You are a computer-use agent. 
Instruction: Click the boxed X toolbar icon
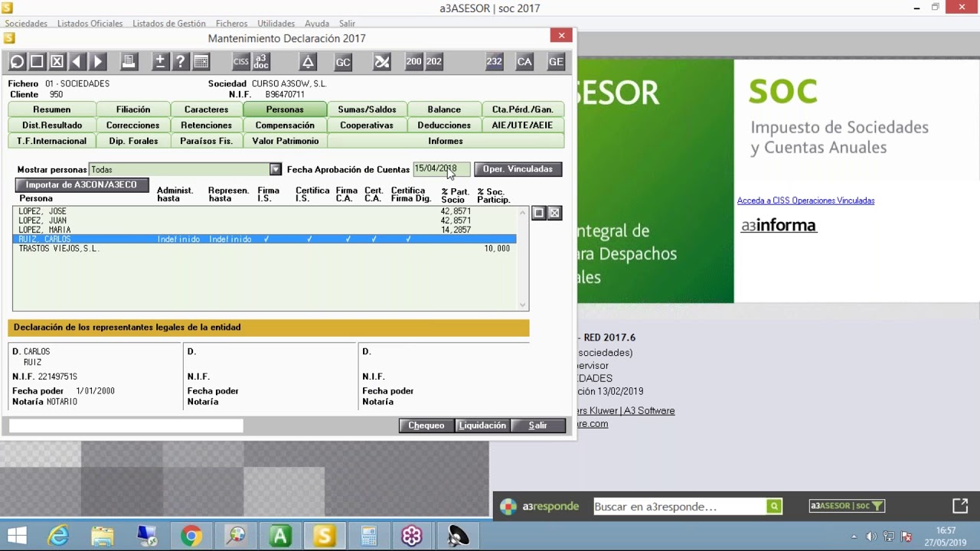click(57, 62)
